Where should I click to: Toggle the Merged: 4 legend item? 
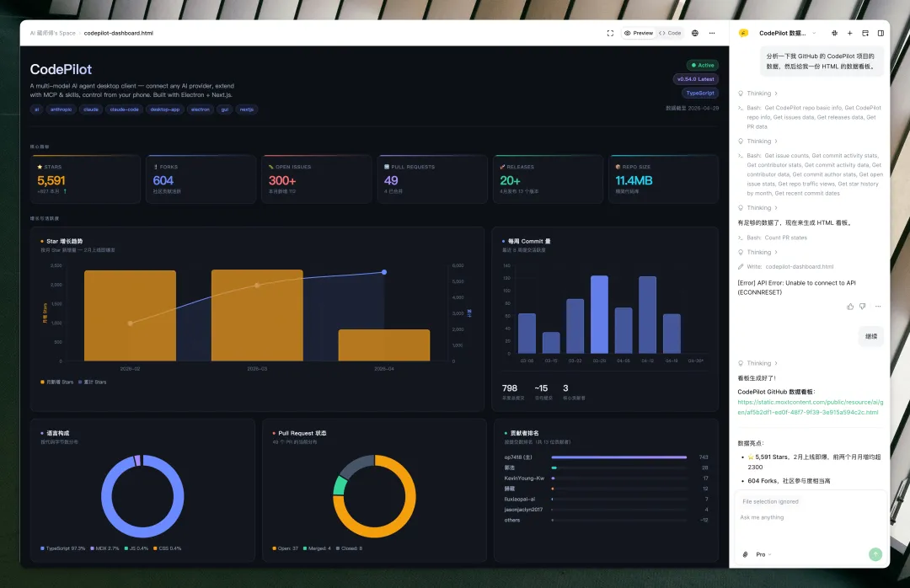(x=317, y=548)
